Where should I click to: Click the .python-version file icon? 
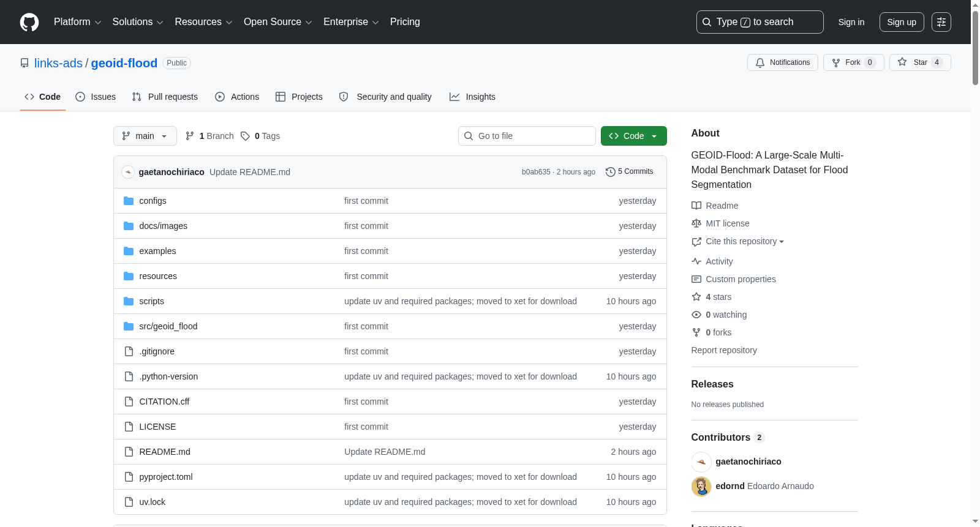(x=129, y=376)
